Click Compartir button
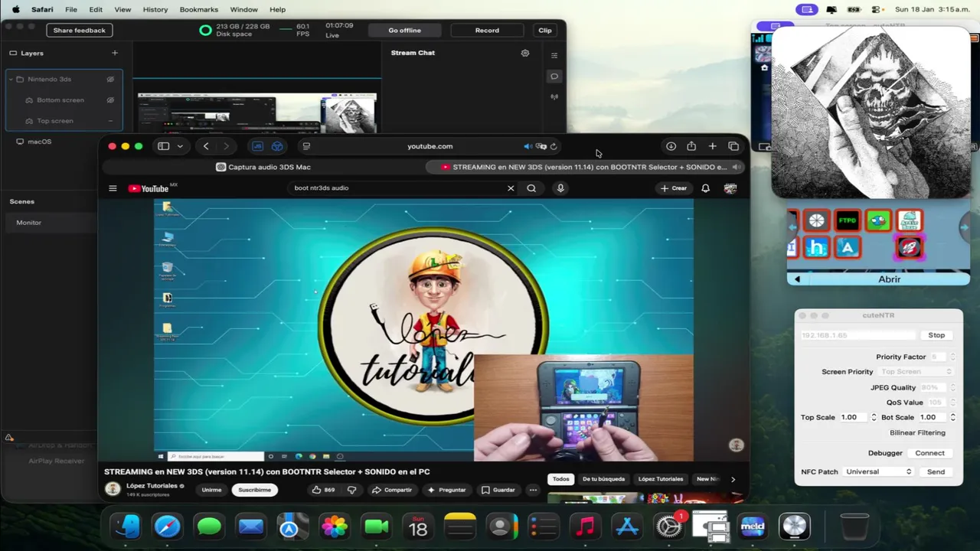Image resolution: width=980 pixels, height=551 pixels. click(x=391, y=490)
